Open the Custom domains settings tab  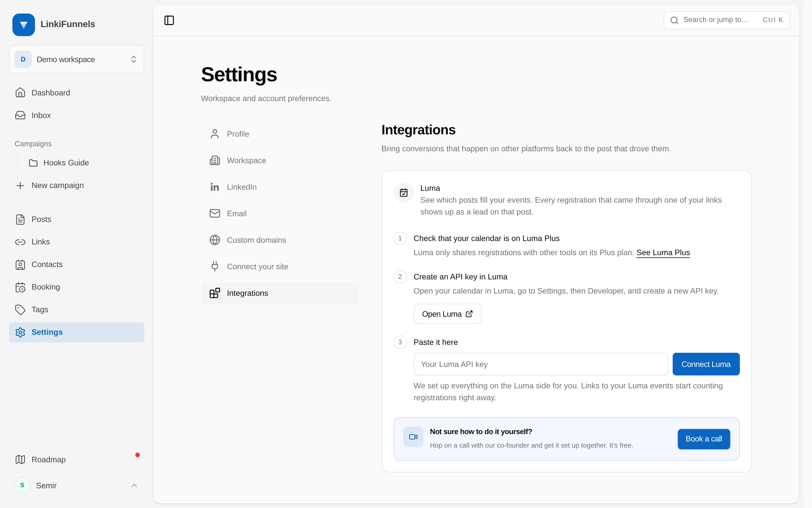[x=280, y=240]
